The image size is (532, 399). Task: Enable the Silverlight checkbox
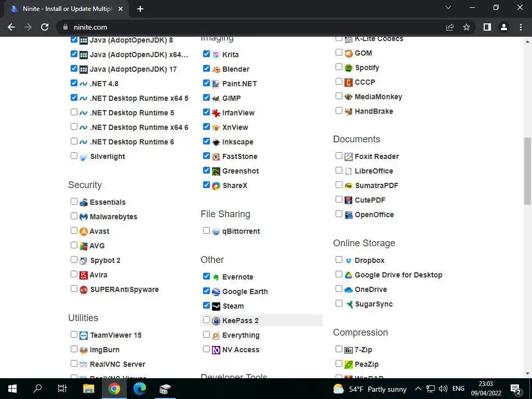(x=74, y=156)
